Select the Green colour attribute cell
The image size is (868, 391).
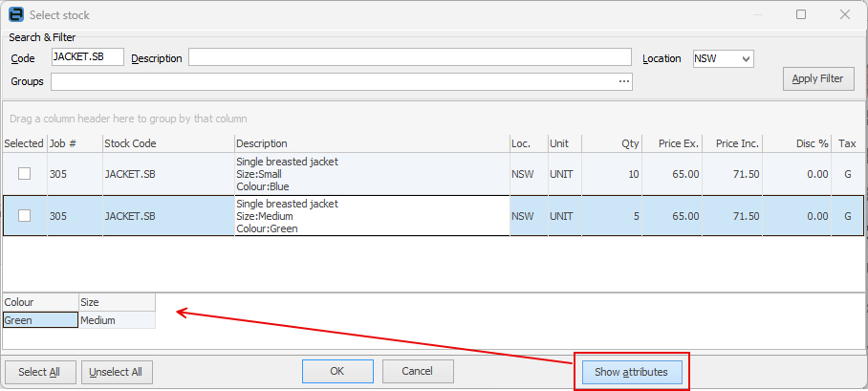[x=40, y=320]
